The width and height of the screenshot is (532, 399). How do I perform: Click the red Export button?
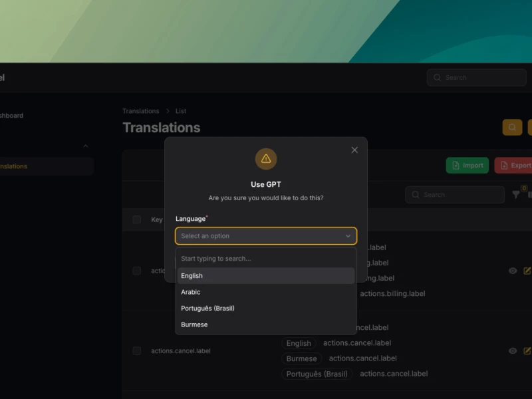click(x=513, y=165)
